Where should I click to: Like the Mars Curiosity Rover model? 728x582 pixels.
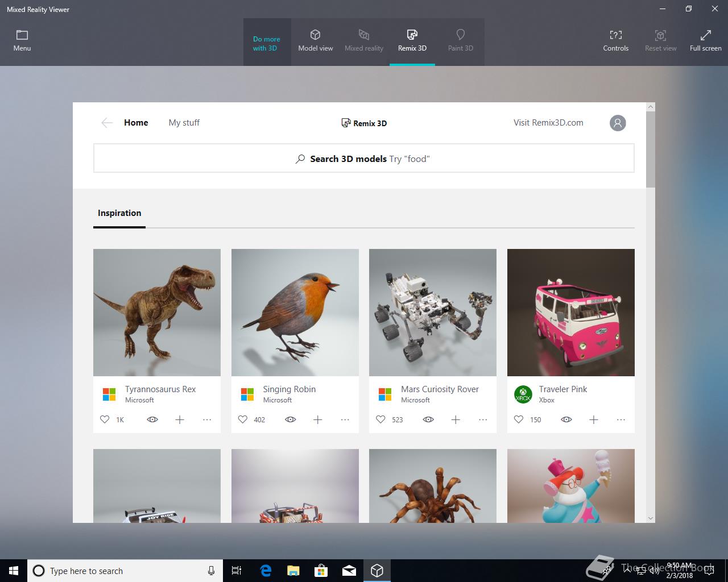380,419
